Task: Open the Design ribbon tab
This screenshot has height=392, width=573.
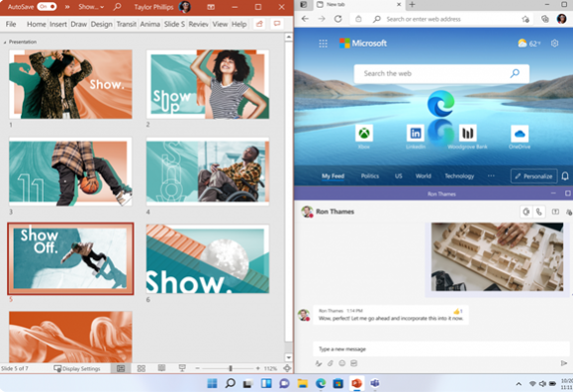Action: point(101,24)
